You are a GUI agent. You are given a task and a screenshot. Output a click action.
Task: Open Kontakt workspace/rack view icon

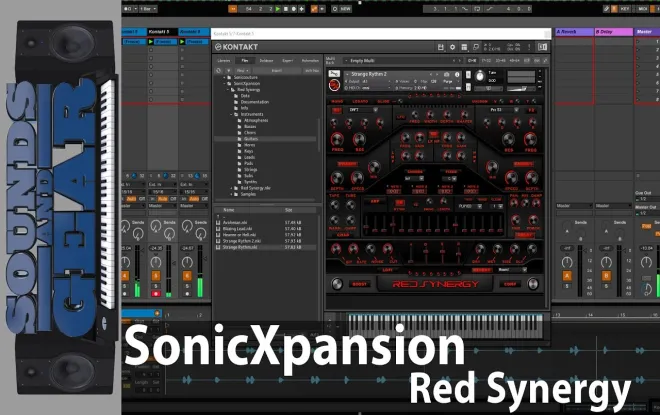464,47
